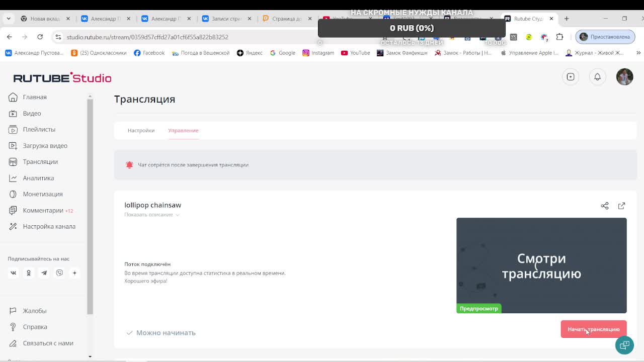Viewport: 644px width, 362px height.
Task: Open the Google bookmark
Action: click(283, 53)
